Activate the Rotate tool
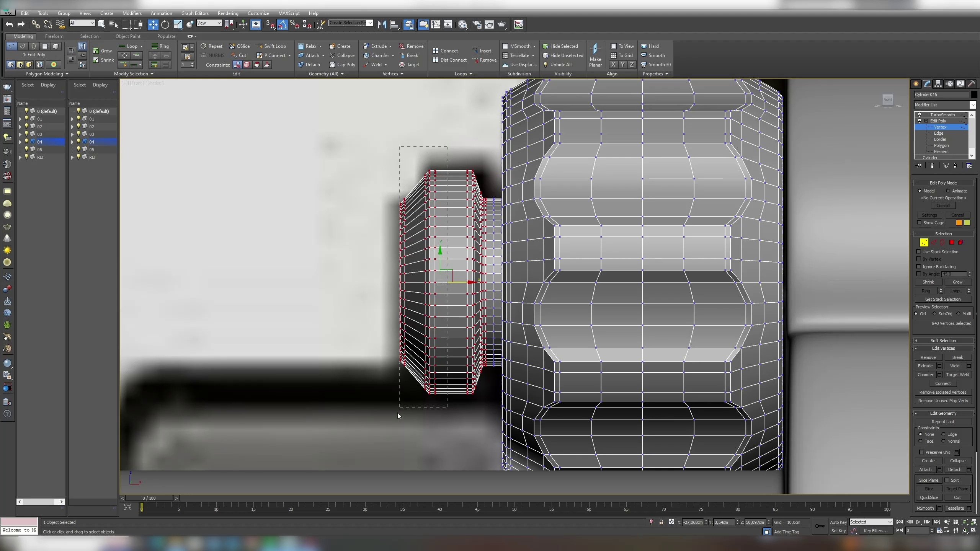This screenshot has width=980, height=551. (165, 24)
